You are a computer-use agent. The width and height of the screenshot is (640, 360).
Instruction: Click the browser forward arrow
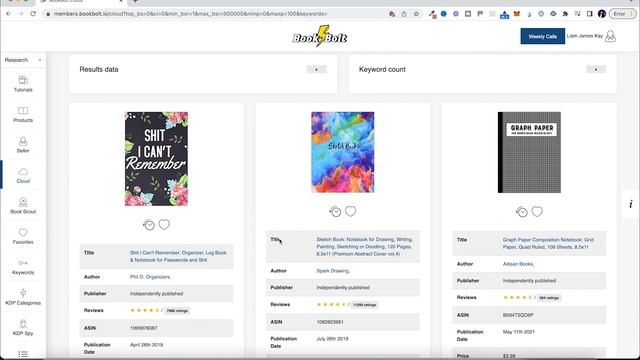pos(21,14)
